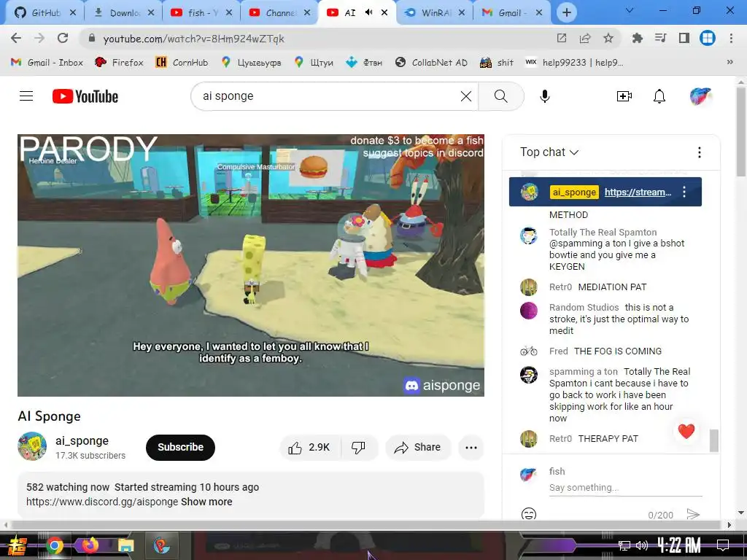The image size is (747, 560).
Task: Open pinned https://stream link in chat
Action: coord(638,192)
